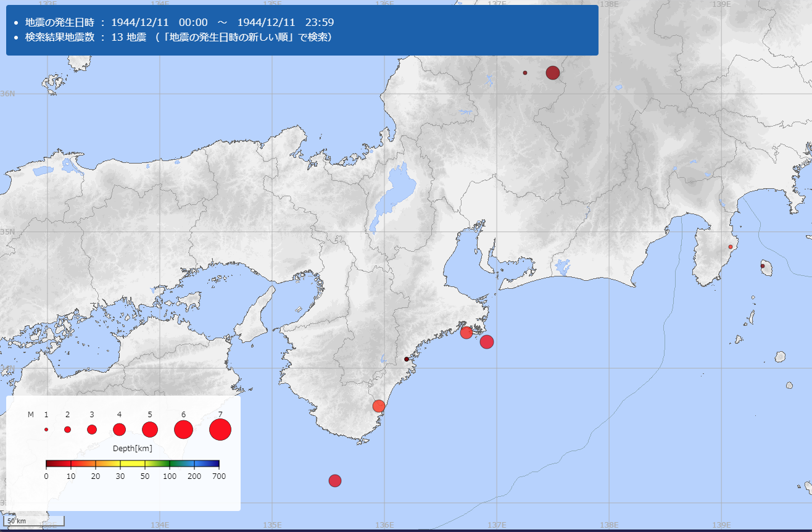Click the 'Depth[km]' legend label
The width and height of the screenshot is (812, 532).
(x=133, y=448)
